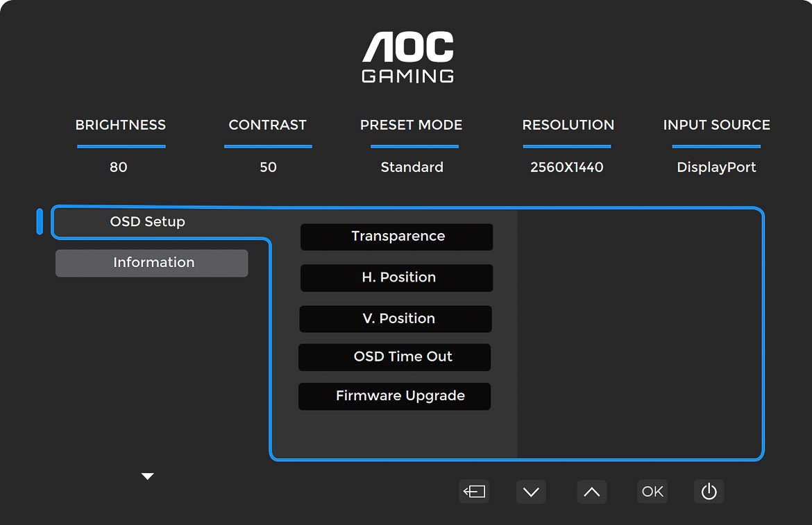Choose the V. Position option
The height and width of the screenshot is (525, 812).
[396, 319]
